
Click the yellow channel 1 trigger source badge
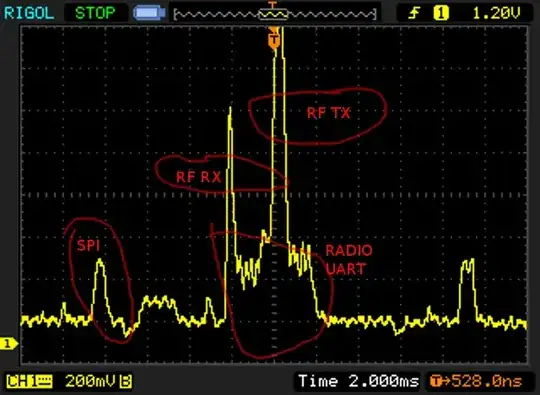pos(441,13)
